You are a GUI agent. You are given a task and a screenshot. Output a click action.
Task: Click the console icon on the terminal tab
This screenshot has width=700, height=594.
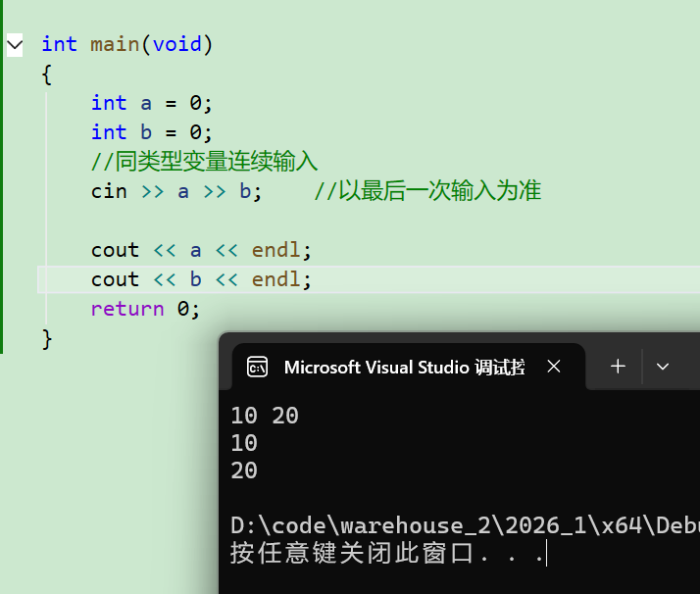click(x=257, y=367)
